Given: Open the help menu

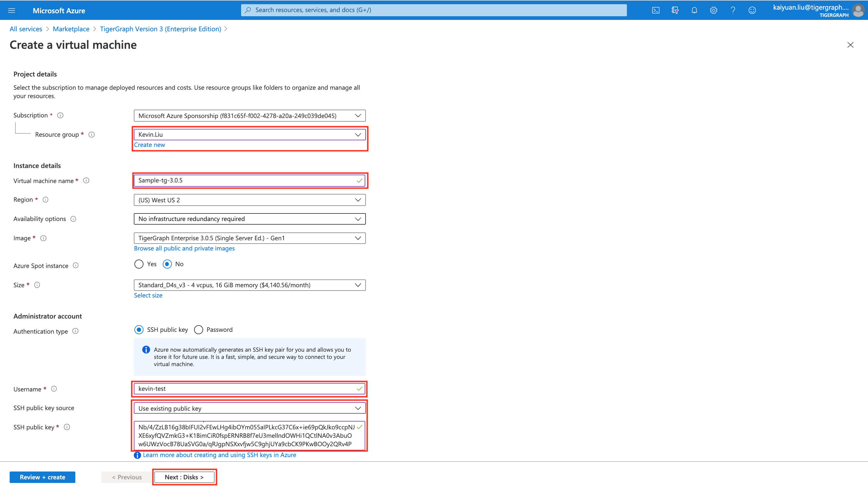Looking at the screenshot, I should 733,10.
